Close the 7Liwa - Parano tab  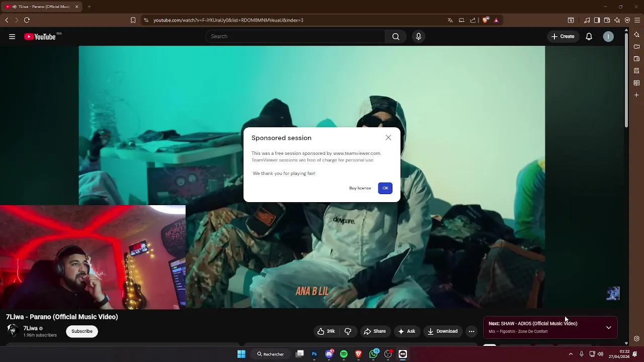point(77,7)
